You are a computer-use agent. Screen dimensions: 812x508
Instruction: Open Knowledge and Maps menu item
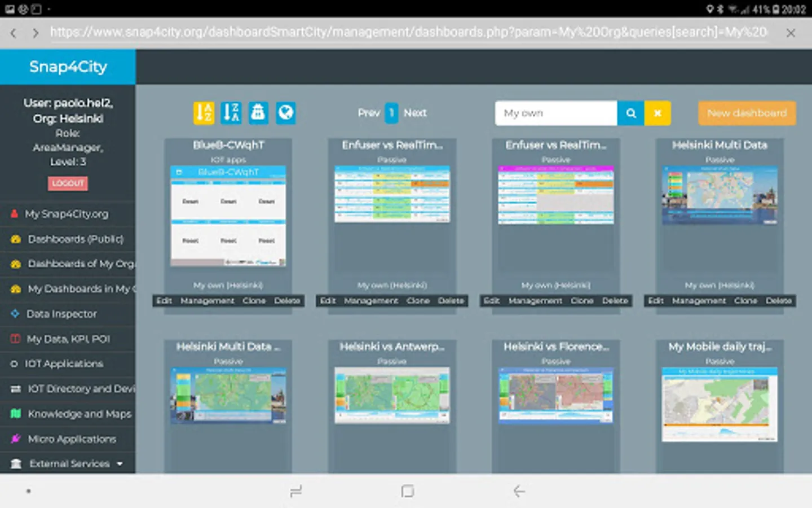coord(68,414)
